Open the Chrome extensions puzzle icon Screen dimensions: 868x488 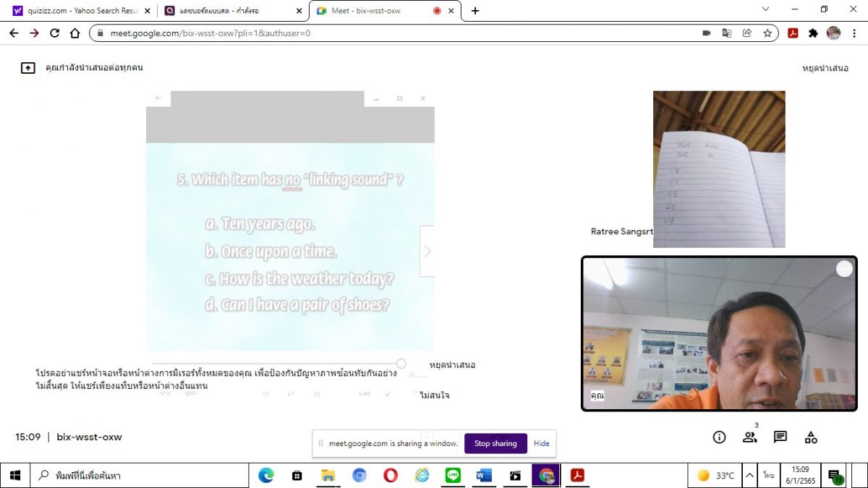[813, 33]
